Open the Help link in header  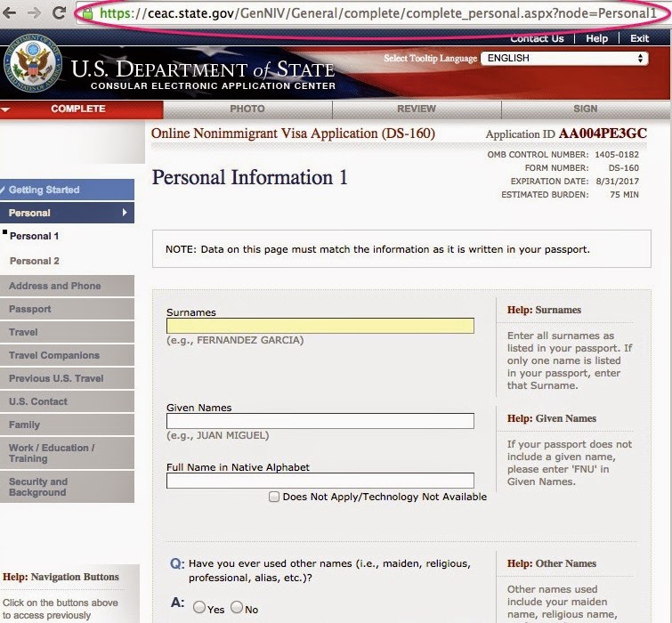coord(596,38)
